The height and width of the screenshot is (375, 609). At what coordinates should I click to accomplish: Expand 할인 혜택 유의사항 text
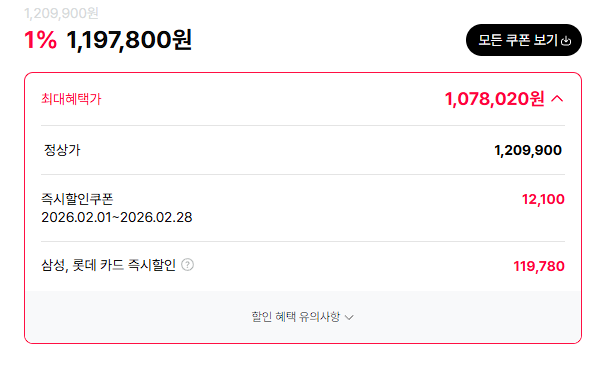click(x=296, y=317)
